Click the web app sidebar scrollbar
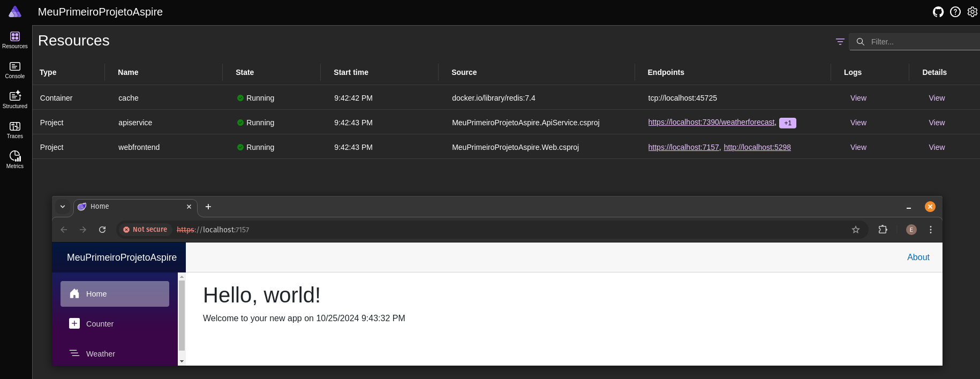Viewport: 980px width, 379px height. point(182,315)
